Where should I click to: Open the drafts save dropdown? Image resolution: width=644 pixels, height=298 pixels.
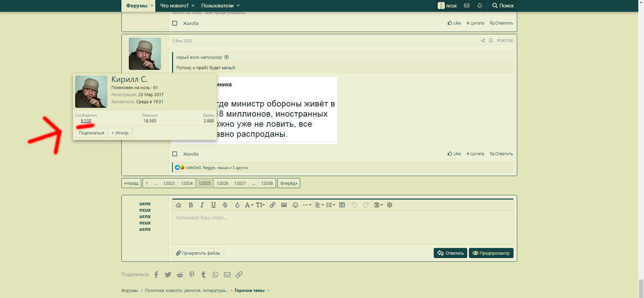click(x=378, y=205)
